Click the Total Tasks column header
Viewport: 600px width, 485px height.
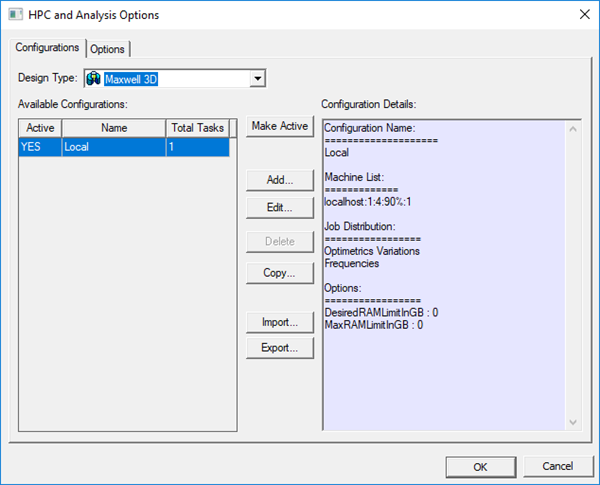pyautogui.click(x=197, y=128)
